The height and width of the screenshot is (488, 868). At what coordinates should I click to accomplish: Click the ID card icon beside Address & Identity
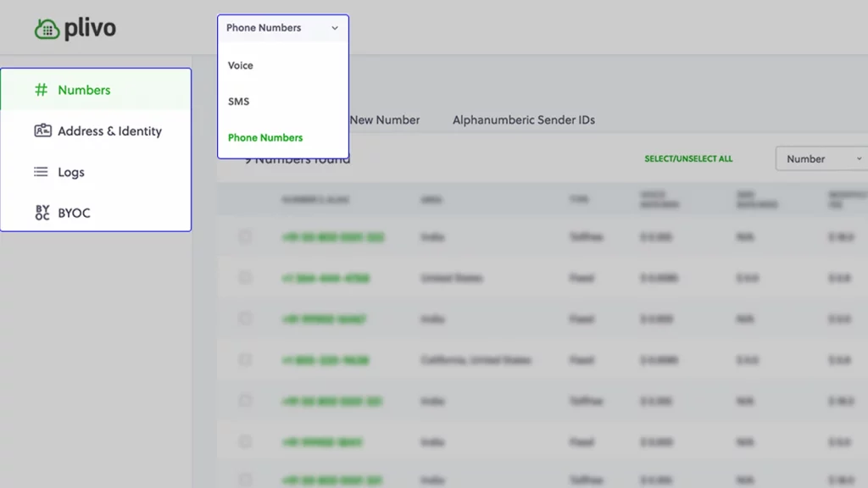click(x=42, y=130)
